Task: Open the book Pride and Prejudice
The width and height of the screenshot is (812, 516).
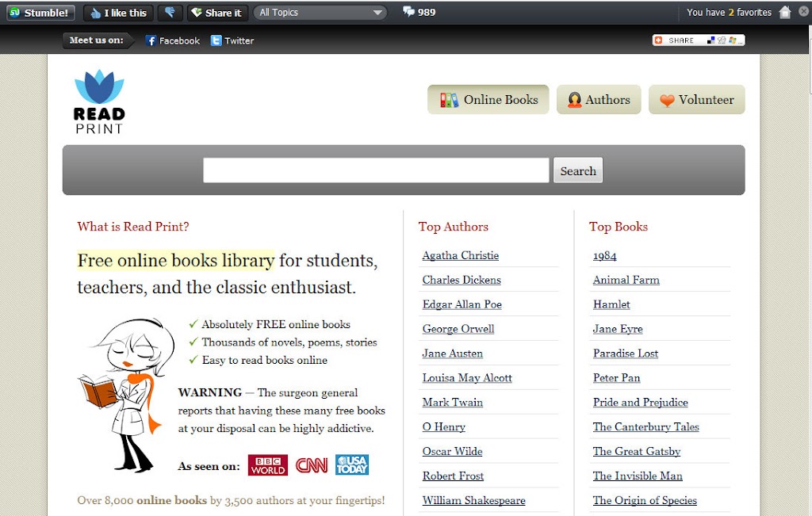Action: [641, 402]
